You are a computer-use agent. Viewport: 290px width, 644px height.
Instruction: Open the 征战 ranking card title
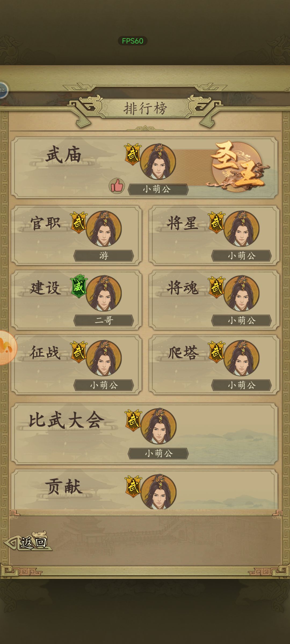click(45, 352)
